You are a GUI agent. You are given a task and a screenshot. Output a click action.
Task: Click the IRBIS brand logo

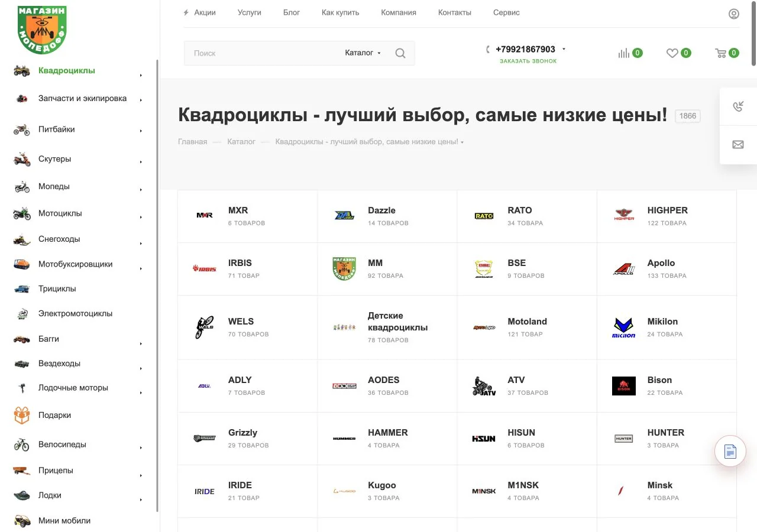tap(205, 268)
